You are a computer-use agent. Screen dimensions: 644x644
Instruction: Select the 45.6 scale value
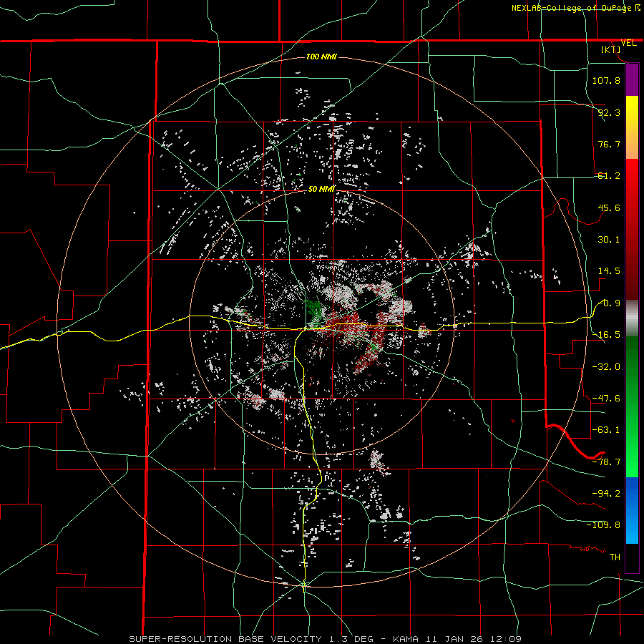609,208
